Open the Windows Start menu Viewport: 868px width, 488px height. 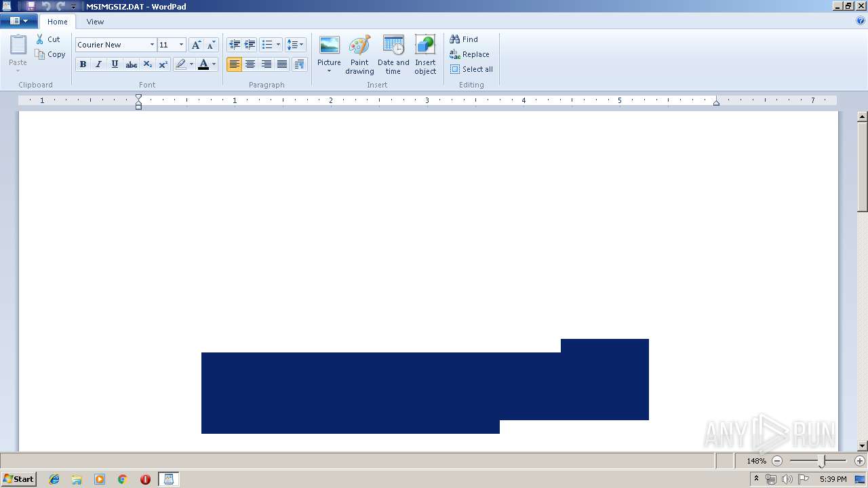pos(18,479)
